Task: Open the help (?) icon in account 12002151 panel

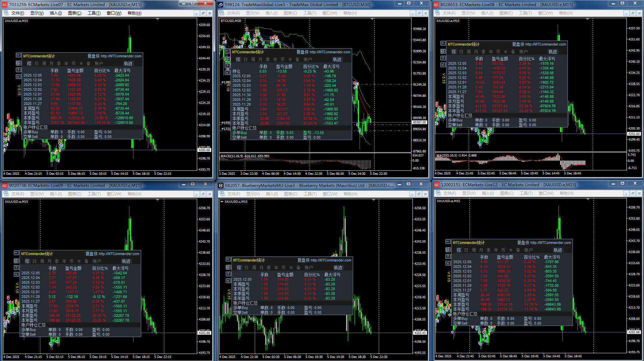Action: click(448, 256)
